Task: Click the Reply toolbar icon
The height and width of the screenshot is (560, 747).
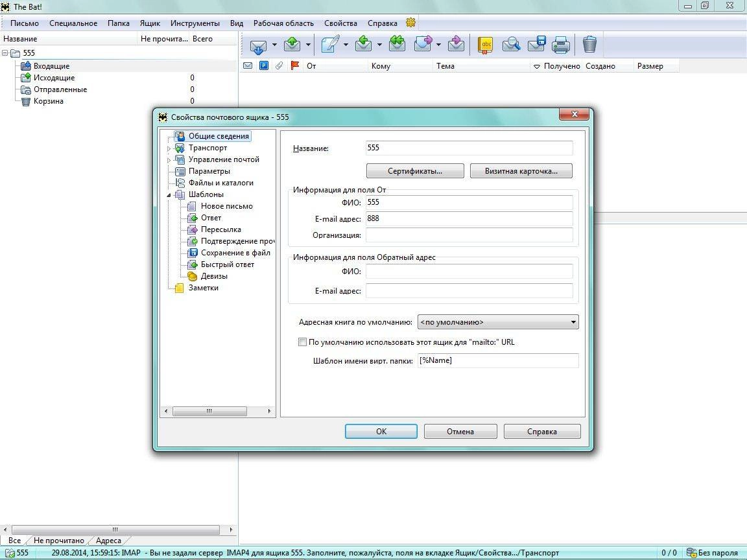Action: coord(364,45)
